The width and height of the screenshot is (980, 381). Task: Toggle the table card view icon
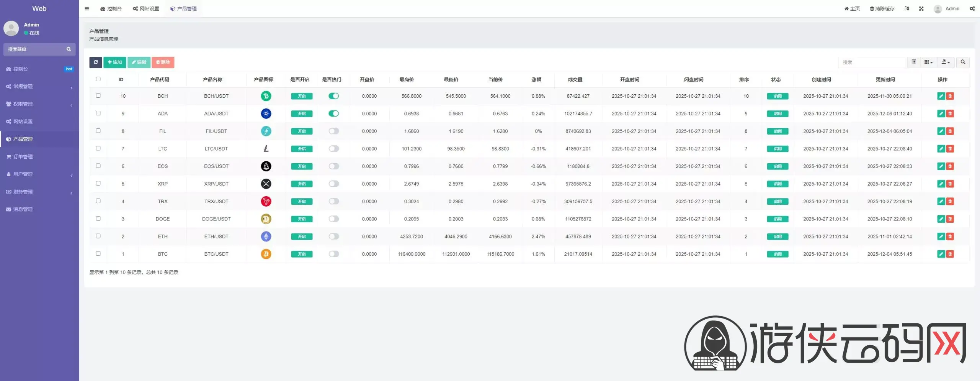[914, 62]
